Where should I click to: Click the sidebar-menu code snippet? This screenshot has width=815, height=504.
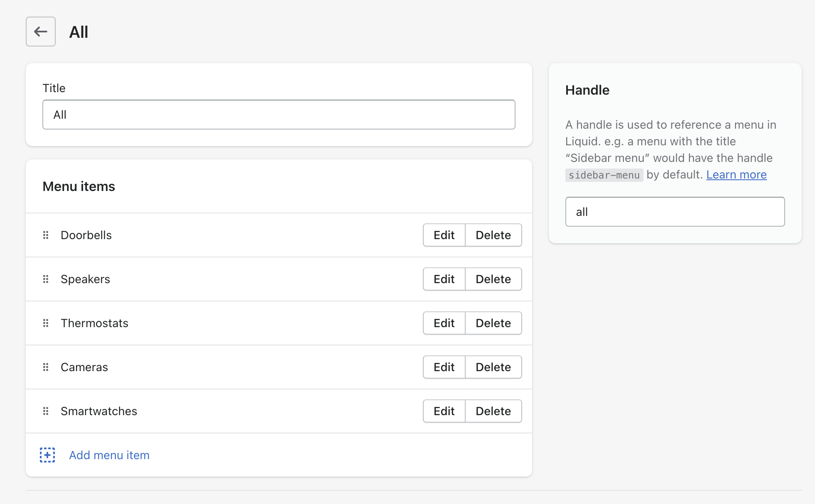click(604, 175)
